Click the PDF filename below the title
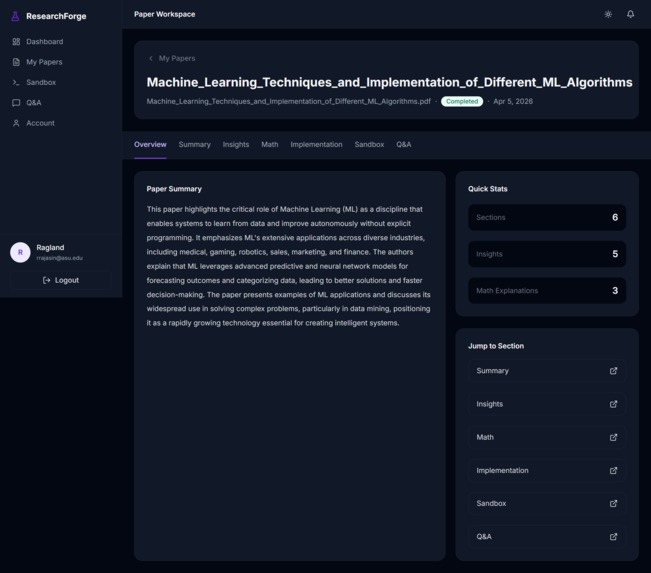This screenshot has height=573, width=651. (x=289, y=101)
